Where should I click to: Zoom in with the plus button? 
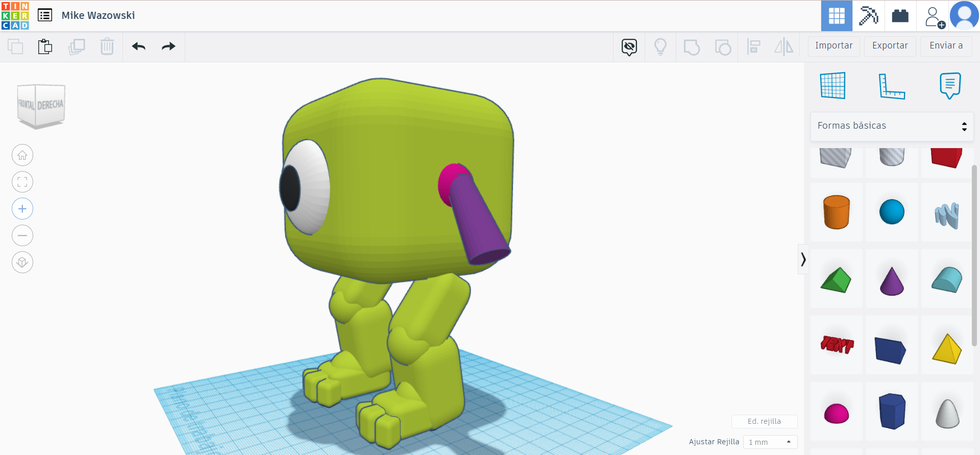click(x=22, y=209)
